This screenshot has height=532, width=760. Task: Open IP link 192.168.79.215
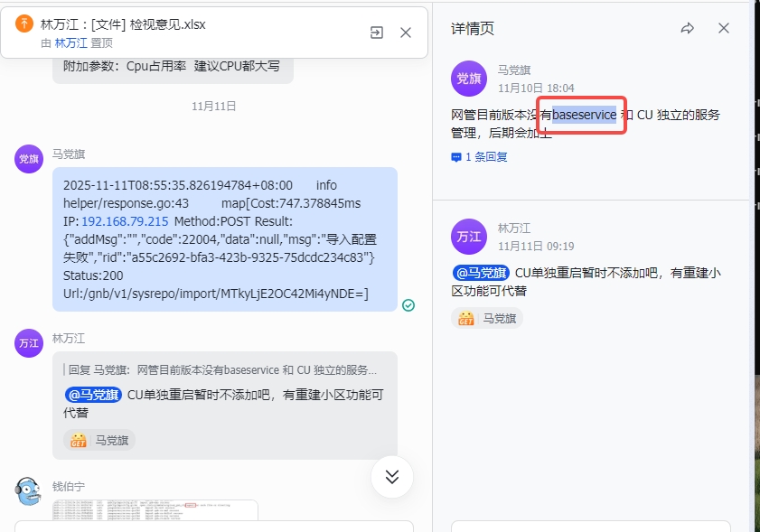tap(125, 221)
